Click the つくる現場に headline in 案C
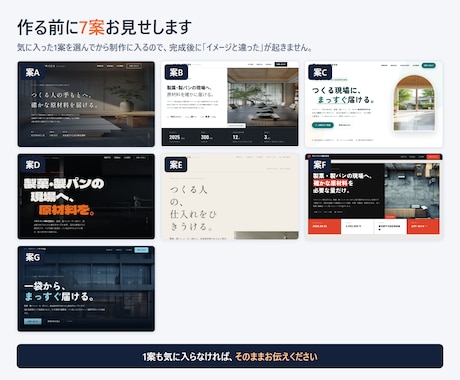Screen dimensions: 460x380 pyautogui.click(x=344, y=95)
